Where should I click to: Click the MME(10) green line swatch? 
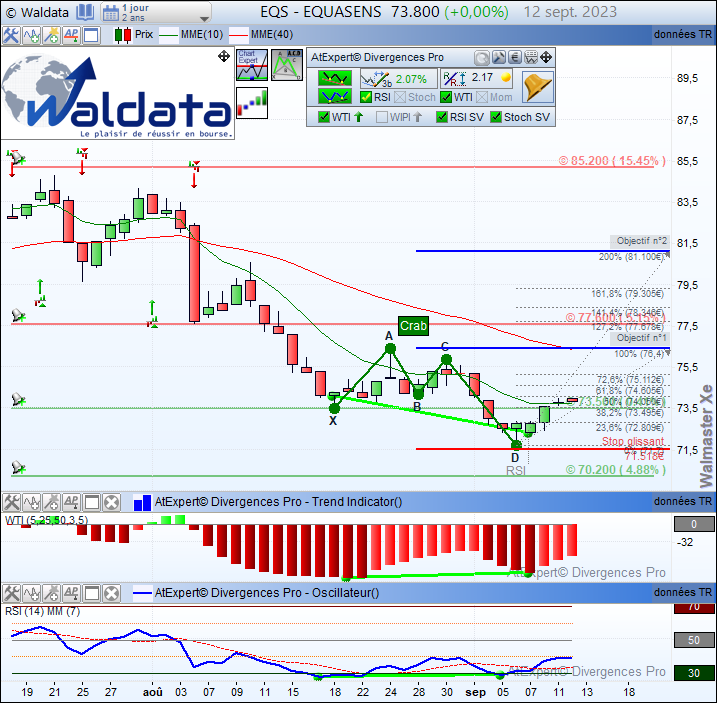click(x=168, y=35)
